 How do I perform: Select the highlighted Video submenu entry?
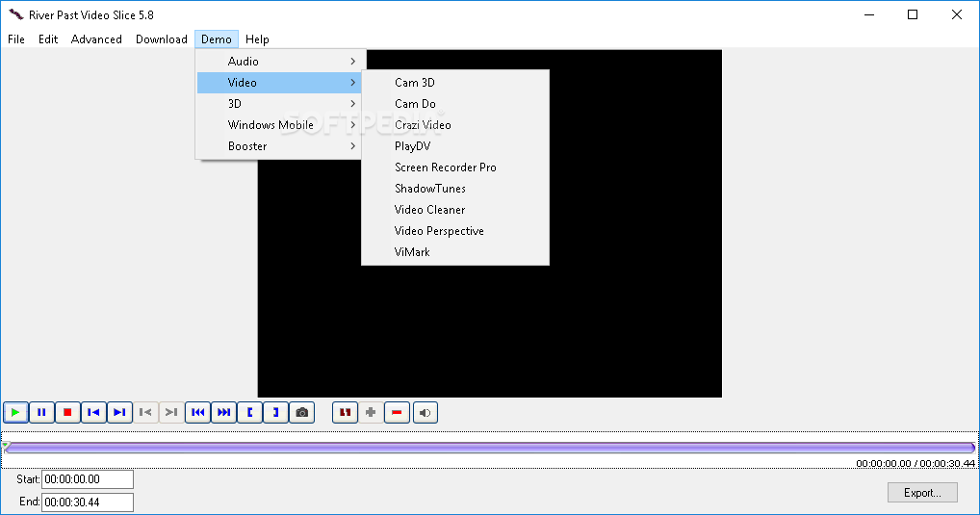tap(279, 83)
